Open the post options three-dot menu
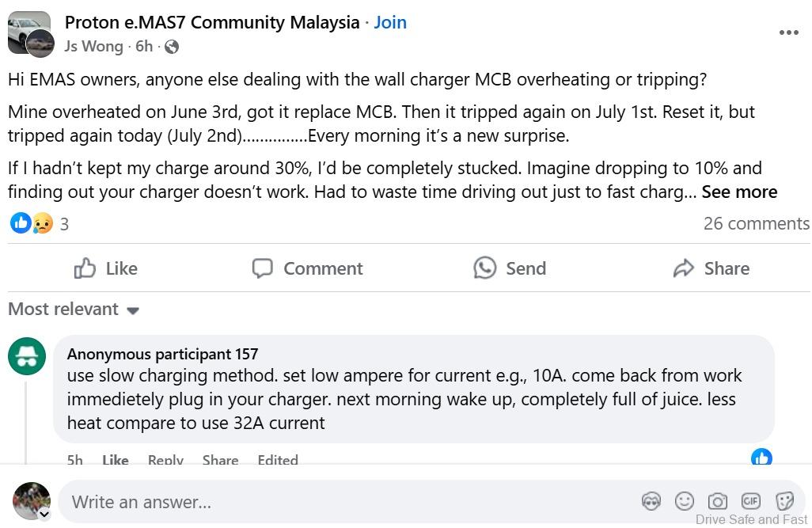The height and width of the screenshot is (528, 812). (x=788, y=32)
